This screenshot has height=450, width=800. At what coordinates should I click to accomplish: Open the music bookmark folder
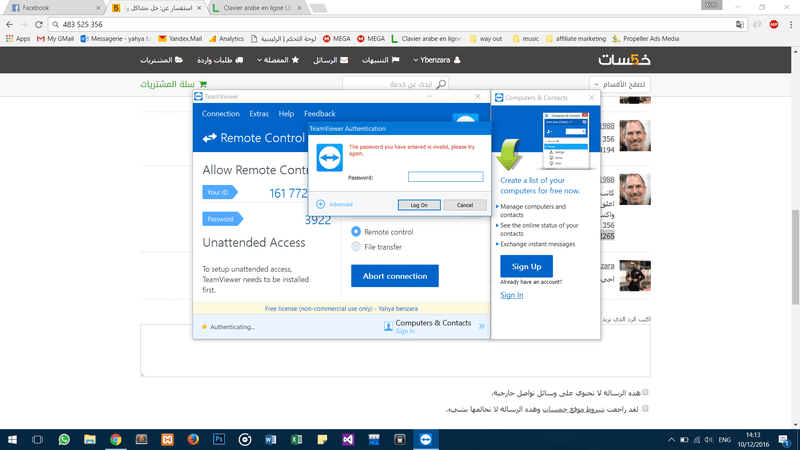click(526, 38)
